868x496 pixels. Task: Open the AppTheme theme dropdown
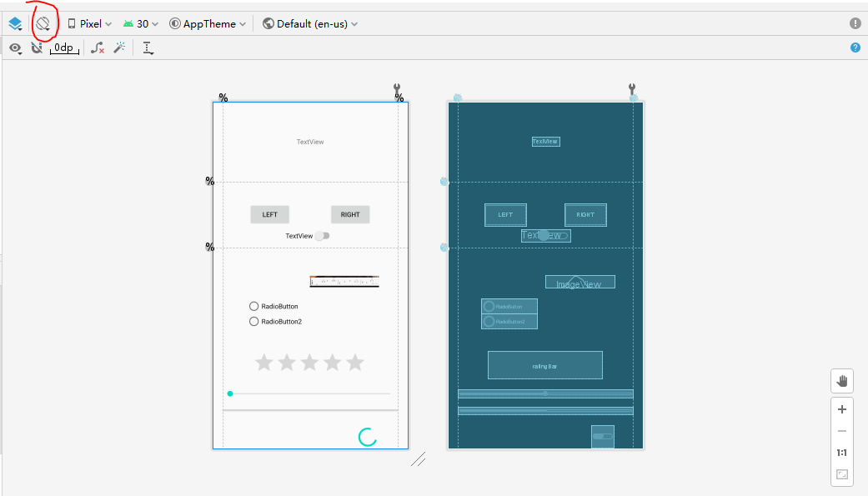tap(208, 24)
